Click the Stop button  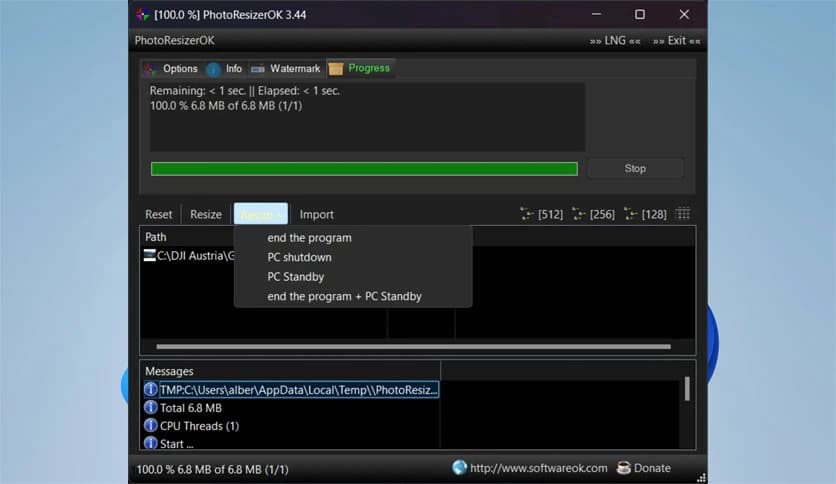click(634, 168)
